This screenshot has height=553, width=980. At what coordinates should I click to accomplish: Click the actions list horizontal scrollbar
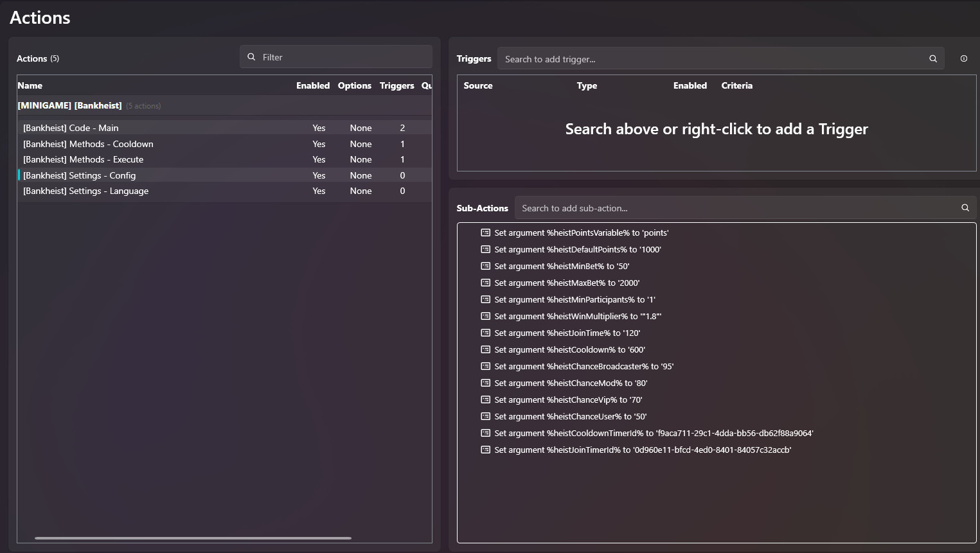point(193,538)
